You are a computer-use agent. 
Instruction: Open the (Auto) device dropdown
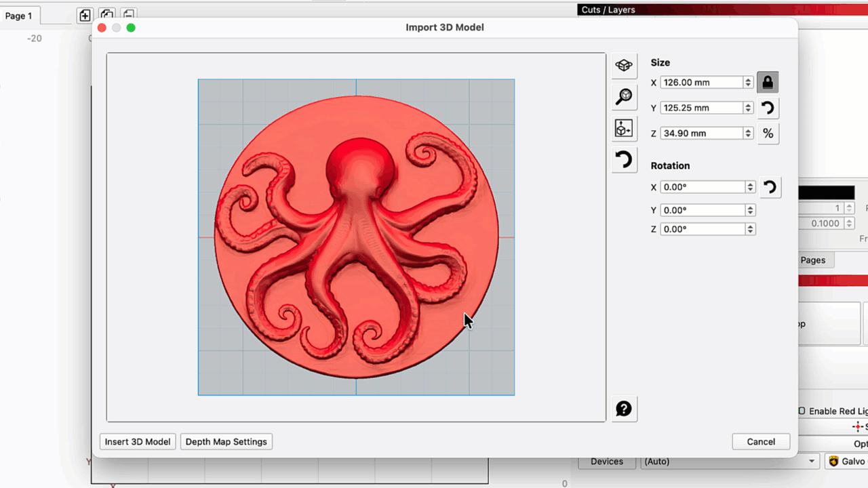pyautogui.click(x=730, y=462)
